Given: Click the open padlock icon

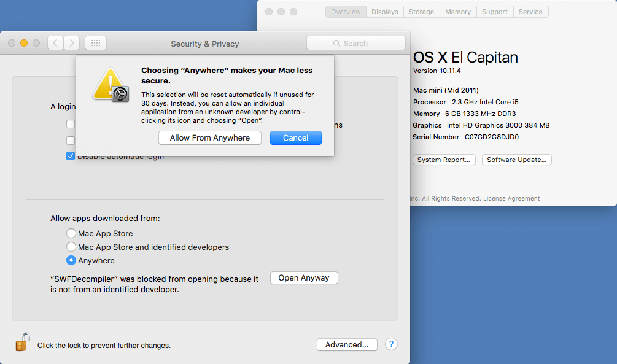Looking at the screenshot, I should pyautogui.click(x=23, y=342).
